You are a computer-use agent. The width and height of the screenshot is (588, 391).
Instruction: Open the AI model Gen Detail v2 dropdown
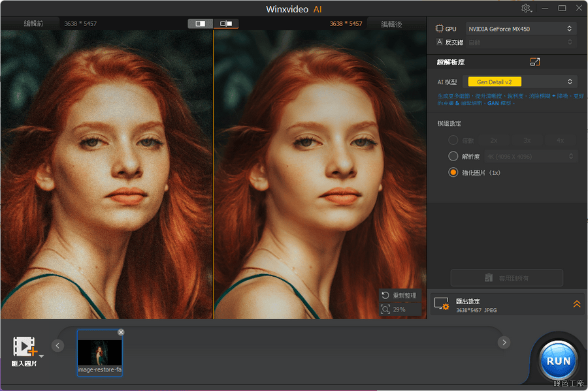[x=520, y=82]
